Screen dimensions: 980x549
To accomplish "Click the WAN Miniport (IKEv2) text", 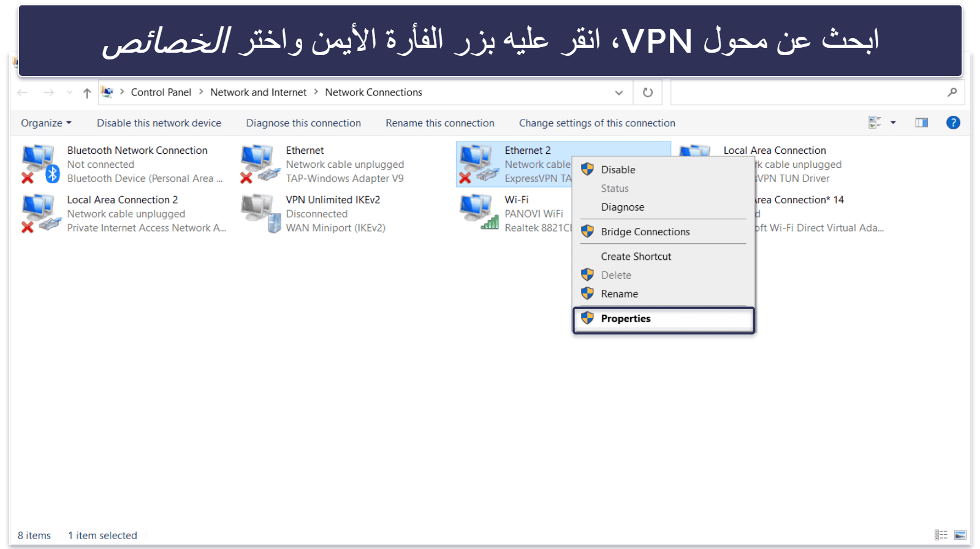I will click(x=335, y=228).
